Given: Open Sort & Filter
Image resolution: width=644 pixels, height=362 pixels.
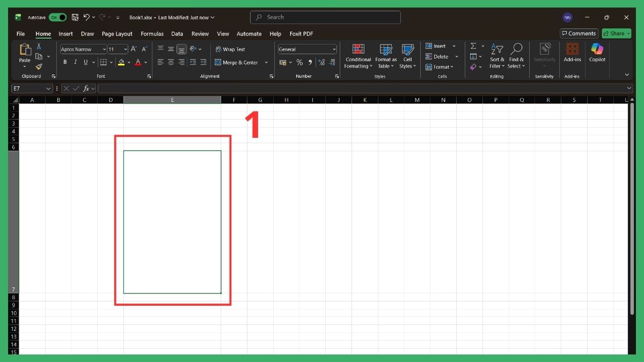Looking at the screenshot, I should point(496,55).
